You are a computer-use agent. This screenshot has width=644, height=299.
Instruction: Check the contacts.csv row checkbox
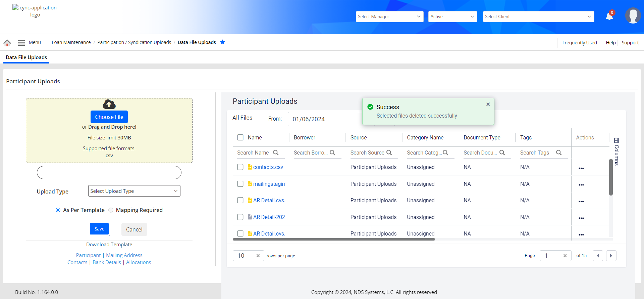[x=240, y=167]
